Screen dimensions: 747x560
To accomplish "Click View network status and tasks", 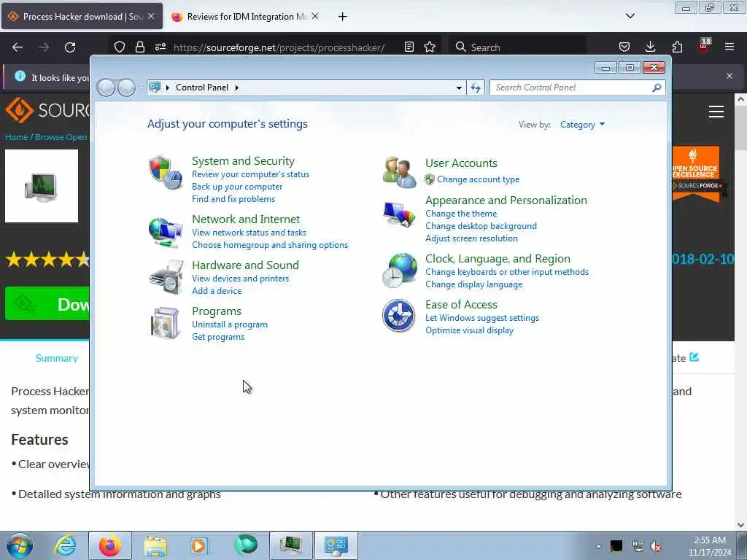I will (249, 233).
